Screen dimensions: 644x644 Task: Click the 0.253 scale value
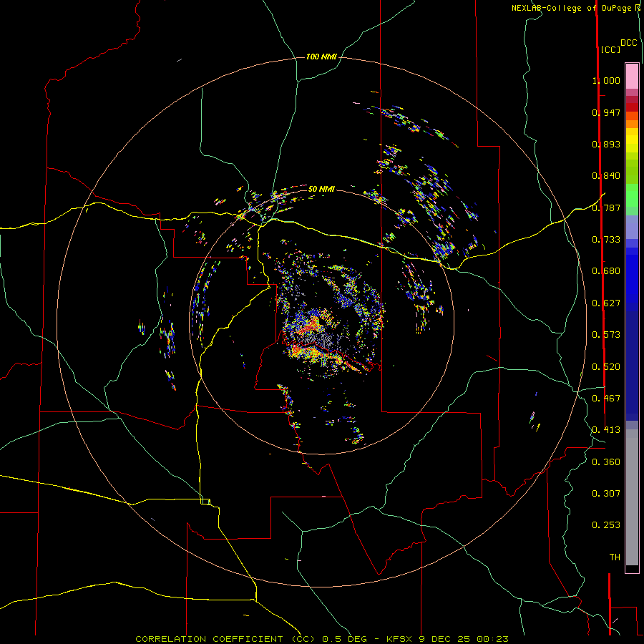click(x=606, y=525)
